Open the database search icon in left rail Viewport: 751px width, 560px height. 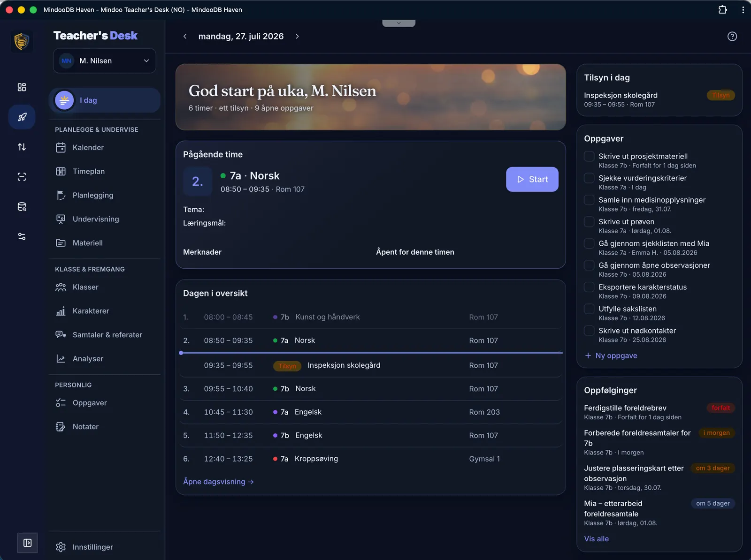(x=22, y=207)
